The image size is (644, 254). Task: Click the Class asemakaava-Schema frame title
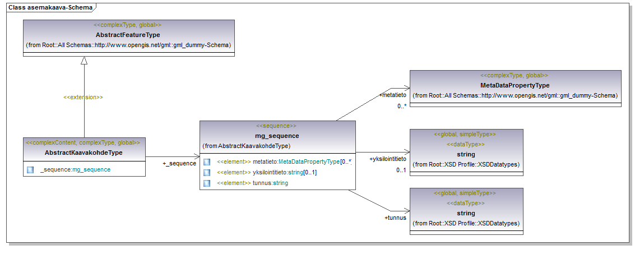(x=49, y=7)
